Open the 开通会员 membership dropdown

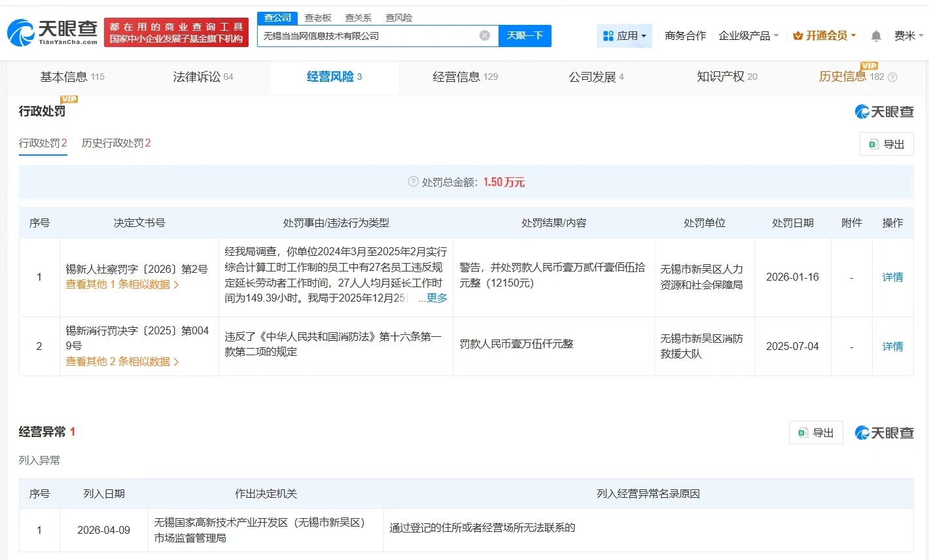click(x=824, y=36)
